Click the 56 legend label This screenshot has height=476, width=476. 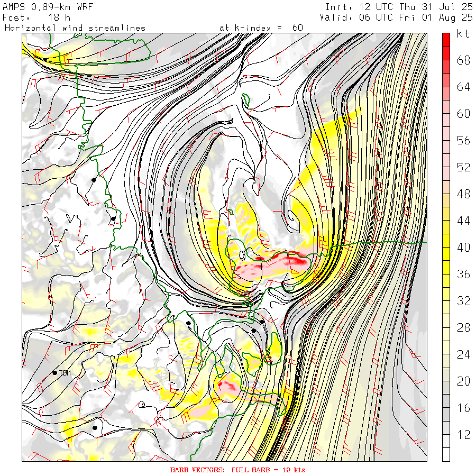tap(463, 141)
